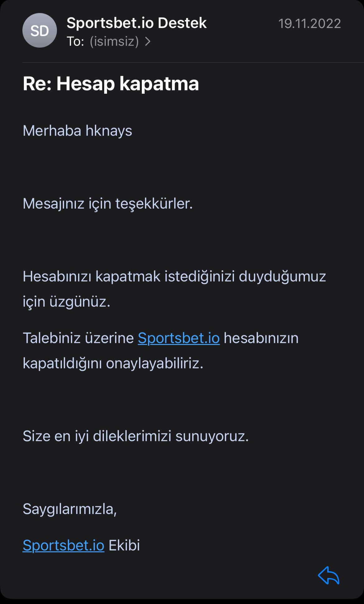Click 'Size en iyi dileklerimizi sunuyoruz.'
The image size is (364, 604).
coord(136,436)
